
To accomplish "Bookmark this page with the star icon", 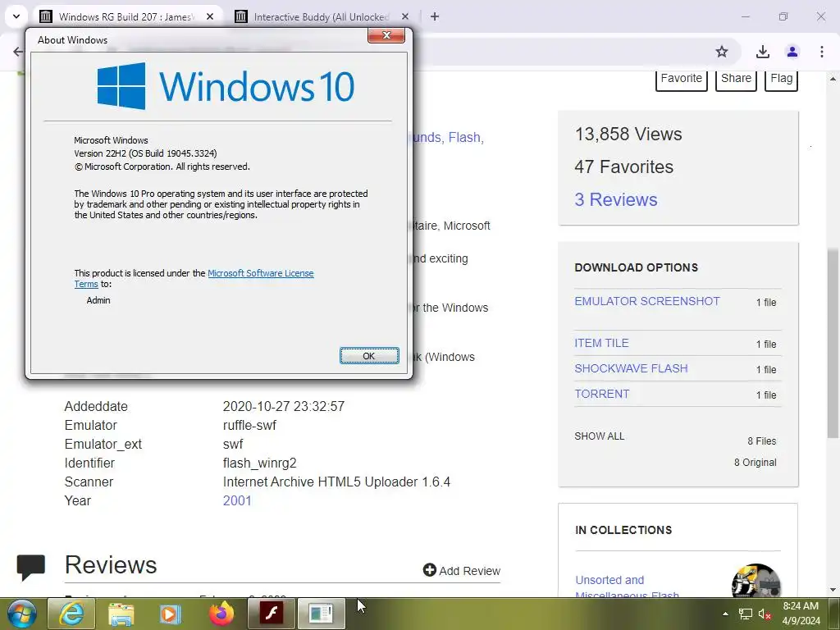I will coord(722,52).
